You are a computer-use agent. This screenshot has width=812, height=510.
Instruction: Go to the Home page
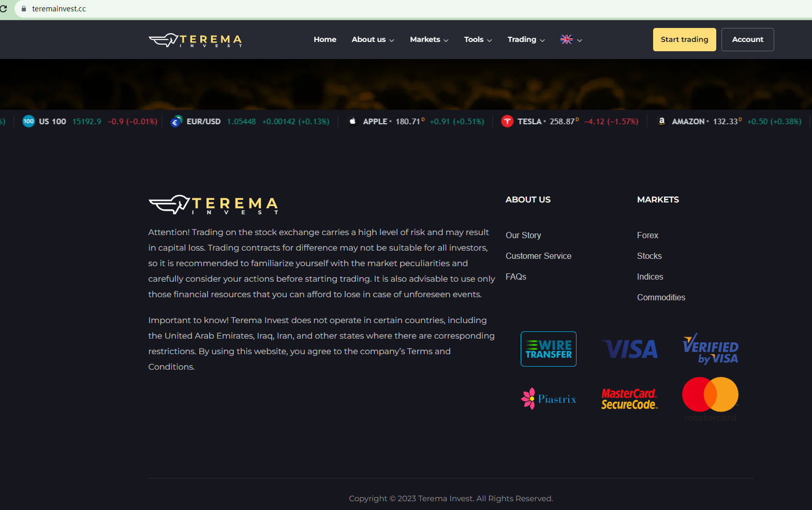tap(325, 39)
